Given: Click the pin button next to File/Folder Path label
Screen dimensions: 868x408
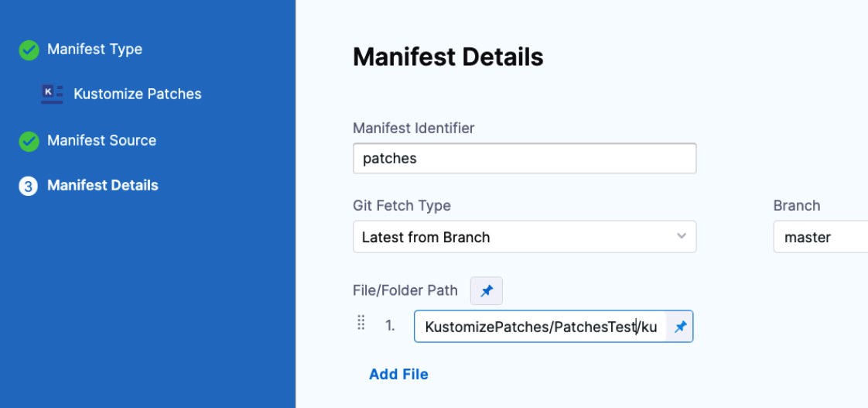Looking at the screenshot, I should click(x=487, y=291).
